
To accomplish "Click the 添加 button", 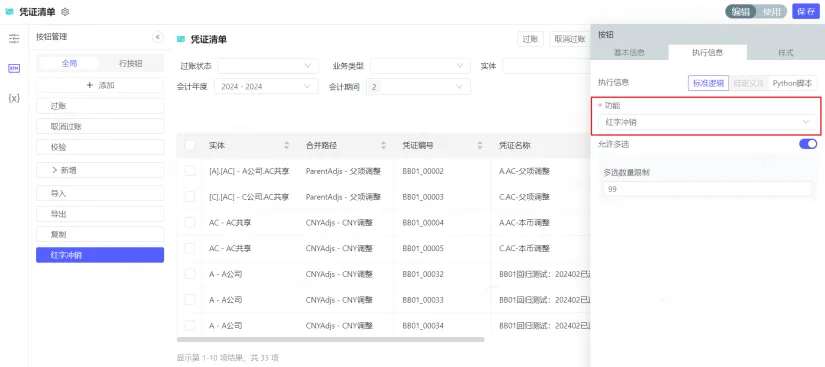I will (x=100, y=85).
